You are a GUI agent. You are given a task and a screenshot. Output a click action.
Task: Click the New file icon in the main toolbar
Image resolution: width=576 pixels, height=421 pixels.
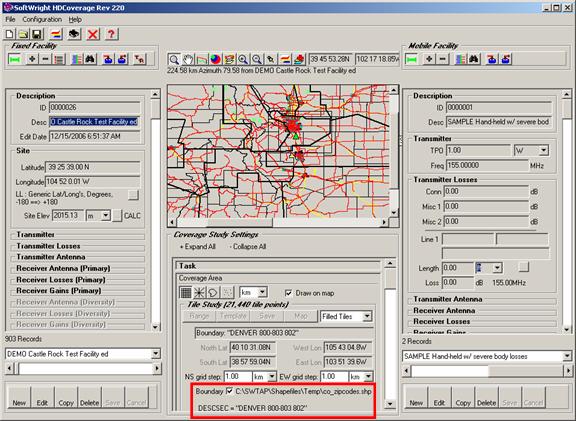[10, 34]
